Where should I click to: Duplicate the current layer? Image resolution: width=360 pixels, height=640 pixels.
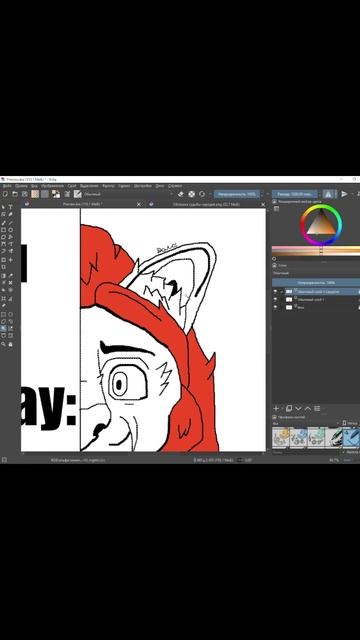(x=289, y=409)
